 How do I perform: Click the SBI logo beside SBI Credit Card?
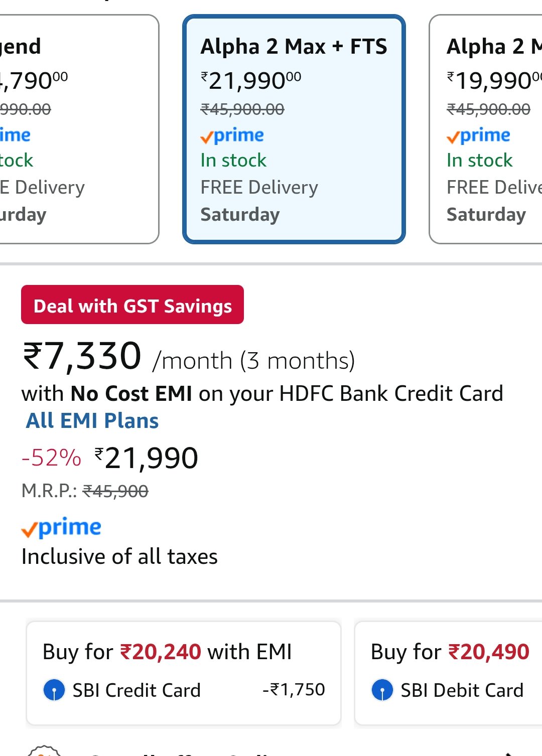coord(54,690)
